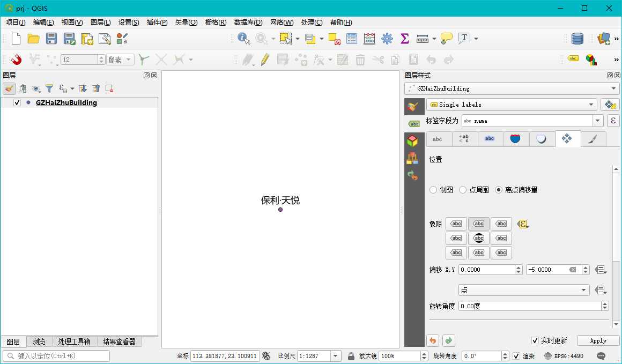Toggle editing with the pencil icon
Screen dimensions: 622x364
(x=265, y=60)
